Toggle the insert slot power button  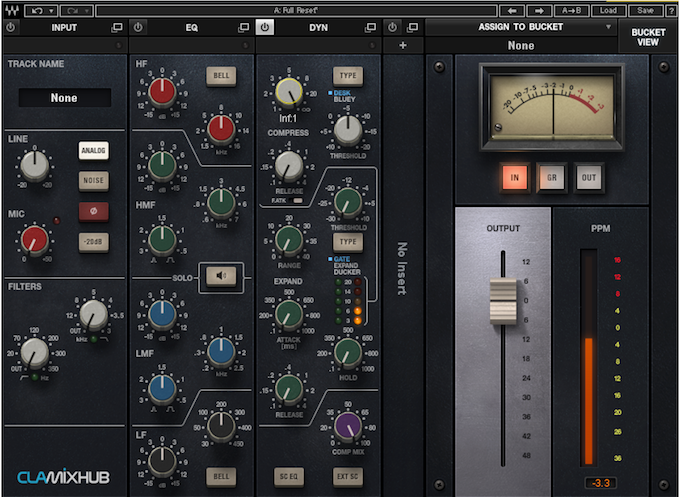coord(392,27)
